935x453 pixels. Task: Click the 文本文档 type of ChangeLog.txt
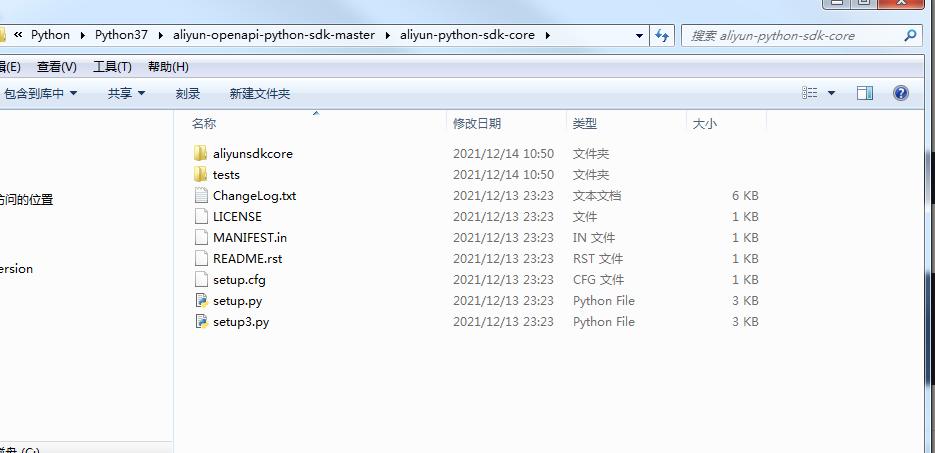(597, 196)
